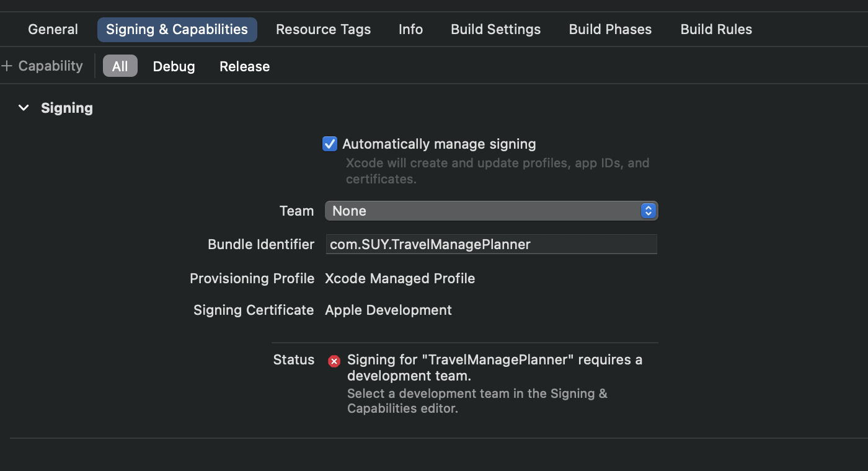This screenshot has width=868, height=471.
Task: Add a new Capability
Action: coord(42,66)
